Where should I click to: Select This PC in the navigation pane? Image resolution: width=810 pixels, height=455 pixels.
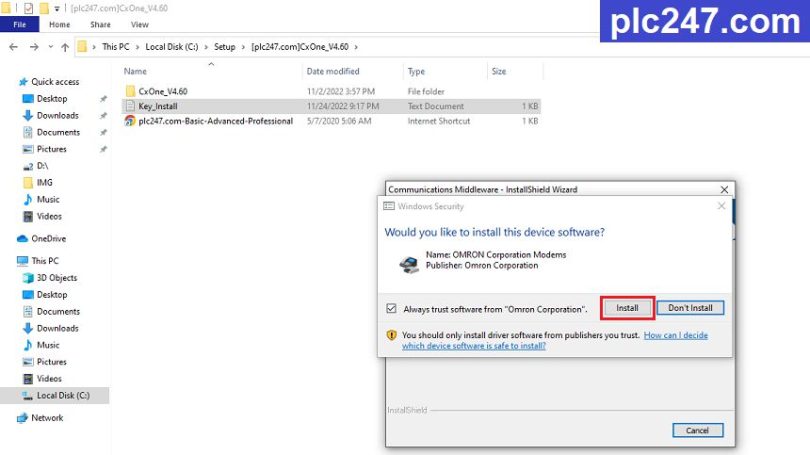[45, 261]
